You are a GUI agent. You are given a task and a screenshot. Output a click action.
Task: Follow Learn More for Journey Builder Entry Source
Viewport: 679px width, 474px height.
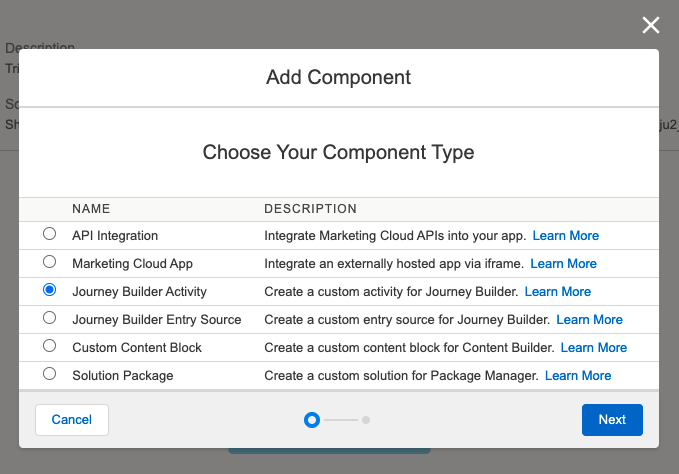click(589, 320)
